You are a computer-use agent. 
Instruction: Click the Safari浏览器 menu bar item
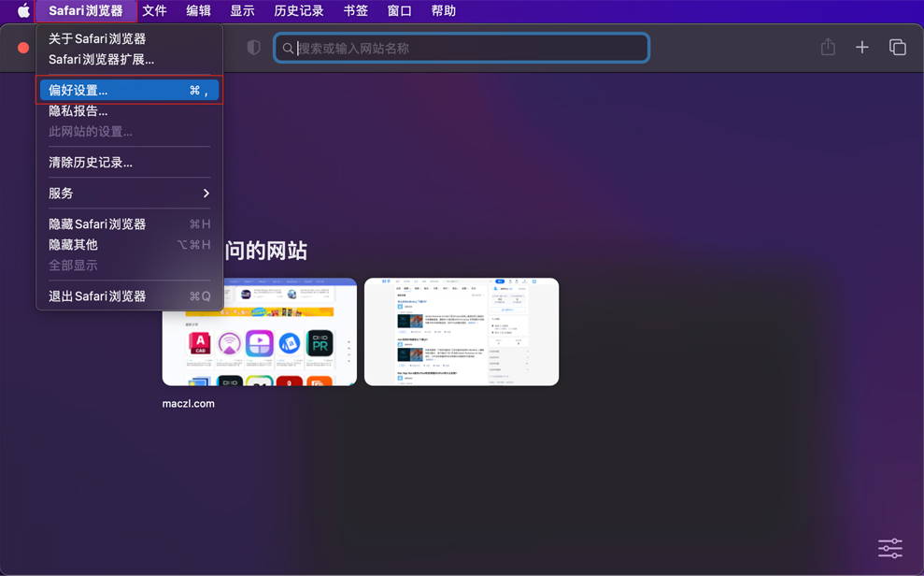pos(85,10)
